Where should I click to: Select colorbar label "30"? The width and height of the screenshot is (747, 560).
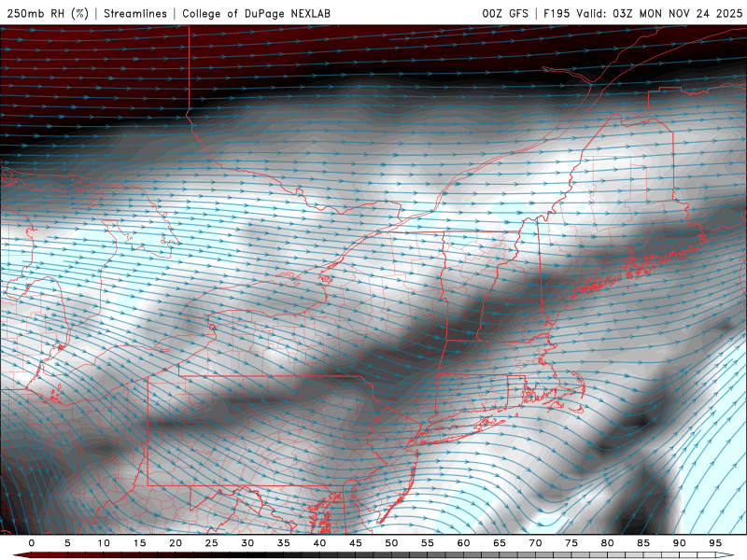(247, 543)
